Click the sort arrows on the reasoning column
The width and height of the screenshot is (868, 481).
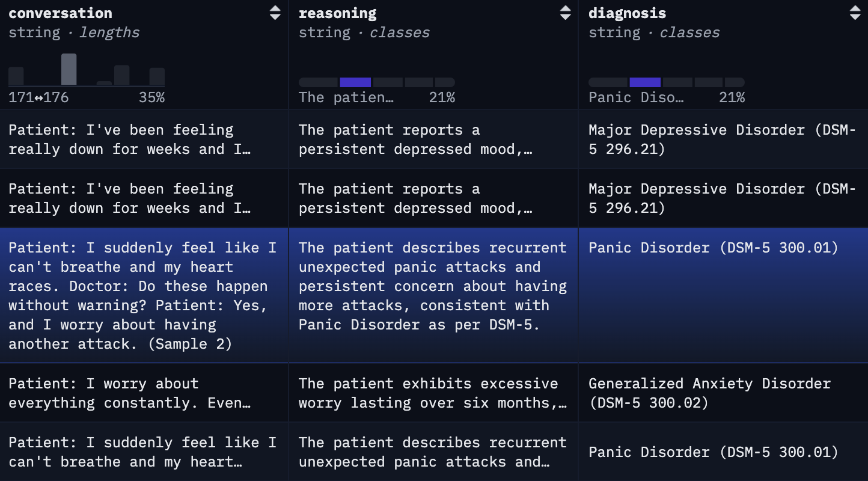click(x=565, y=13)
